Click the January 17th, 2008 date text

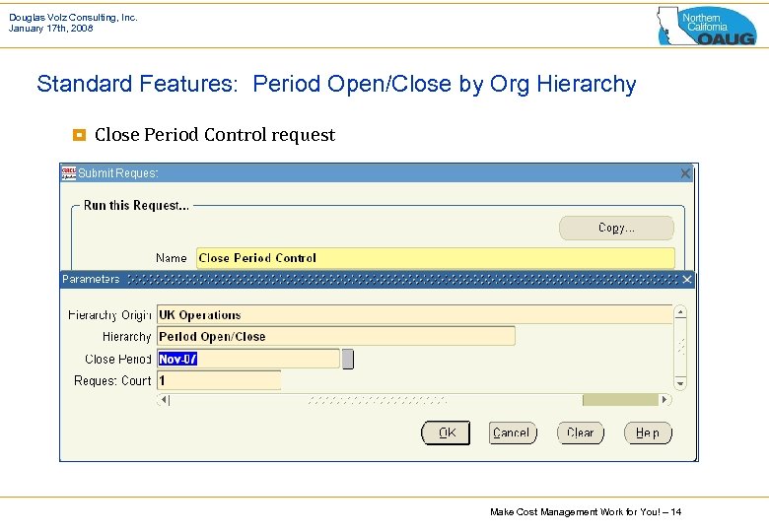click(x=51, y=29)
